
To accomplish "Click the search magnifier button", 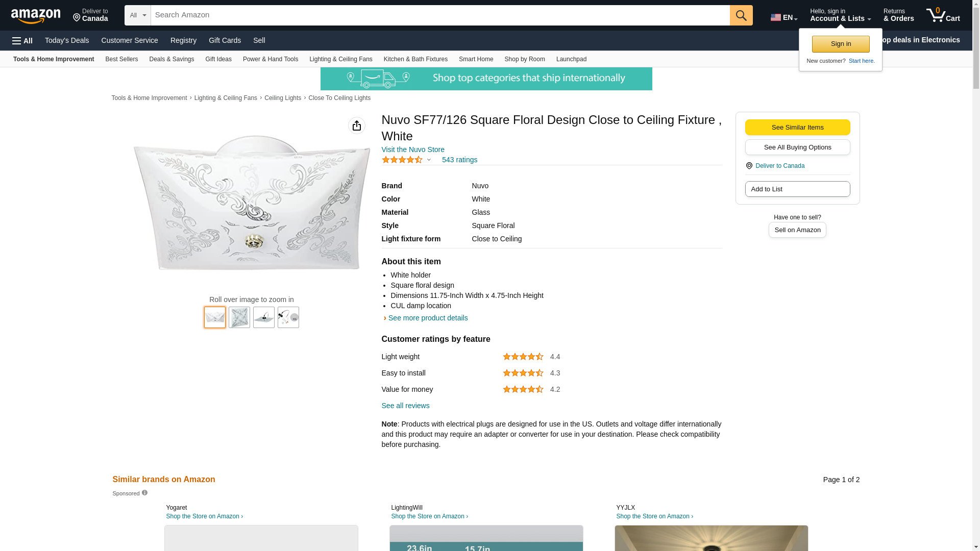I will click(x=741, y=15).
